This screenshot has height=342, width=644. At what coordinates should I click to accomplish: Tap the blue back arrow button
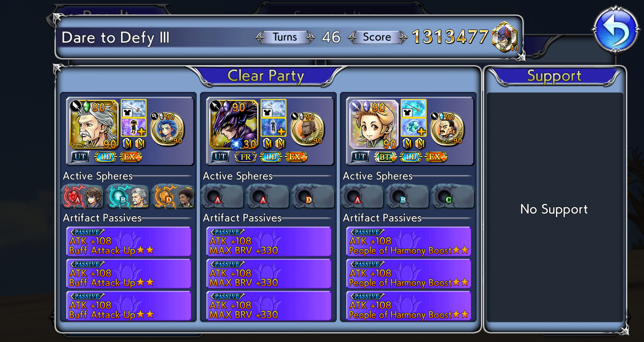pos(616,29)
